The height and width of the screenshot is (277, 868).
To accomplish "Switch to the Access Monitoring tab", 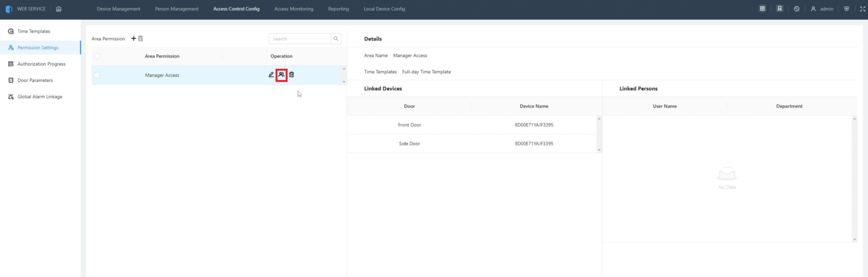I will pyautogui.click(x=293, y=9).
